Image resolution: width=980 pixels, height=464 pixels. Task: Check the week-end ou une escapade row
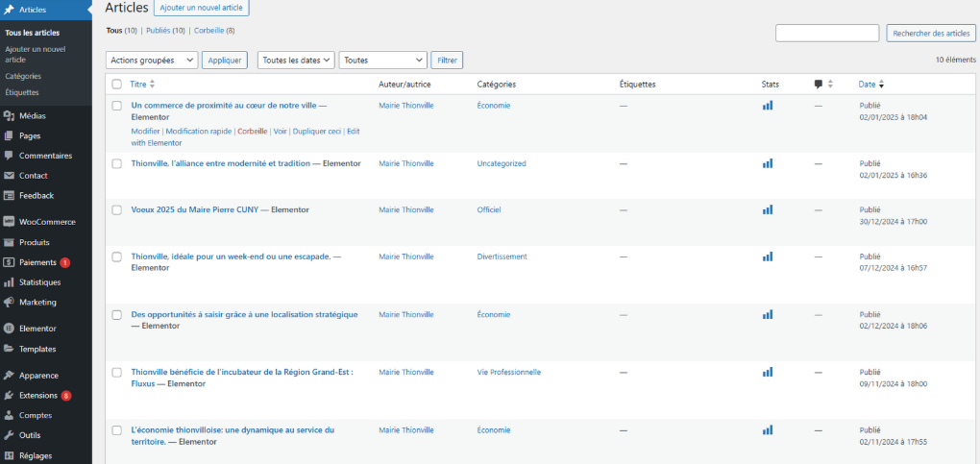[117, 257]
